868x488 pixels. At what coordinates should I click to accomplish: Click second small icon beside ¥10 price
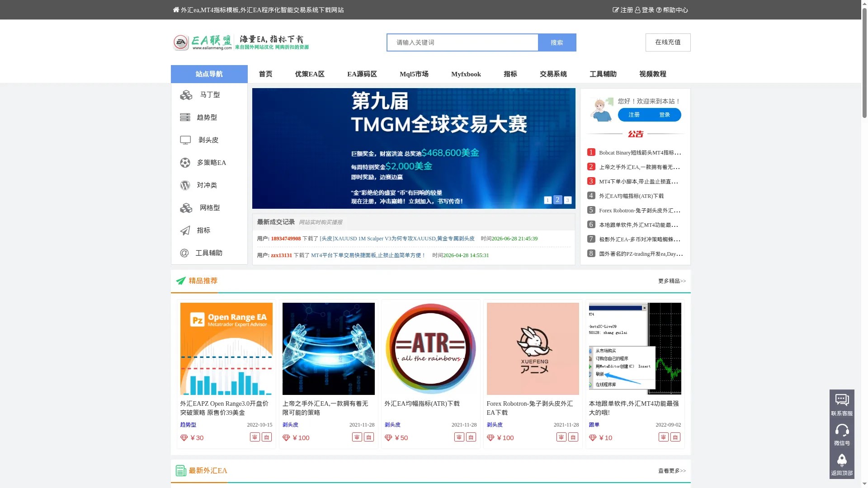tap(675, 437)
